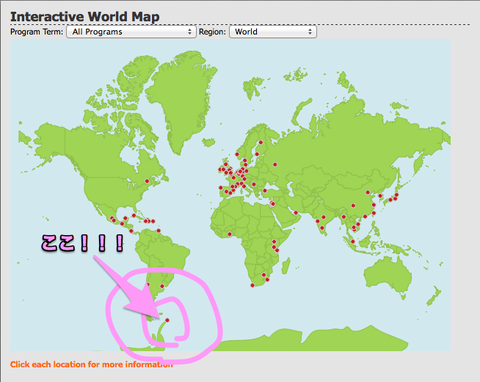480x382 pixels.
Task: Select the red marker on Taiwan
Action: click(x=374, y=213)
